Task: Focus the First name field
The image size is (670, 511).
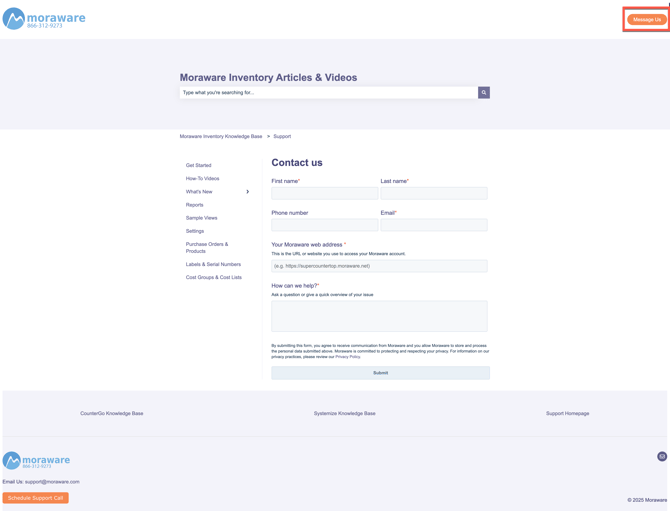Action: [325, 193]
